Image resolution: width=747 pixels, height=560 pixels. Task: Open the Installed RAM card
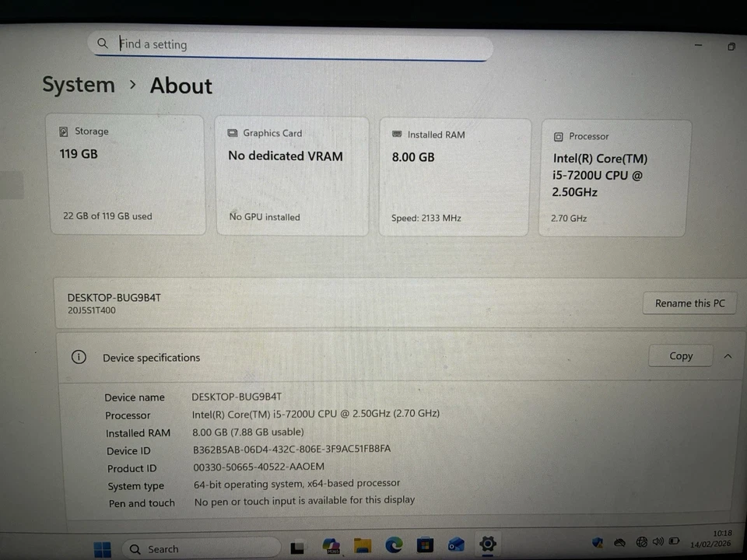(454, 177)
